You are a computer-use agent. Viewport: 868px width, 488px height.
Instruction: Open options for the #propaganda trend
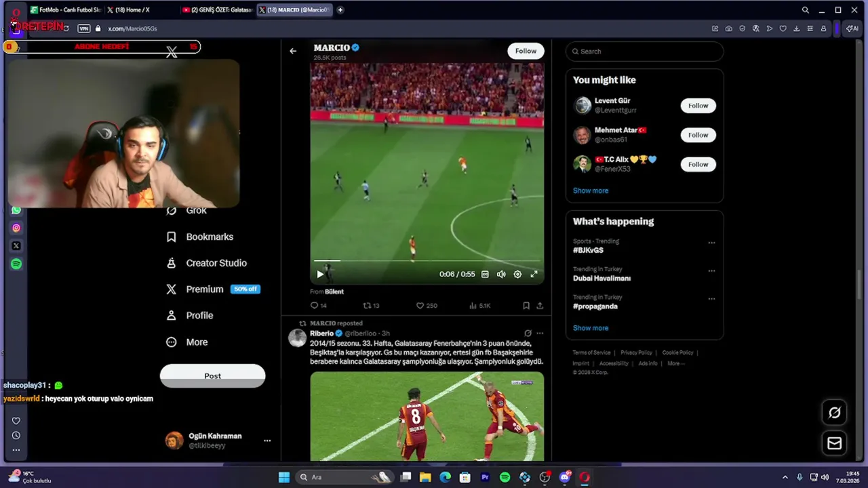click(711, 298)
